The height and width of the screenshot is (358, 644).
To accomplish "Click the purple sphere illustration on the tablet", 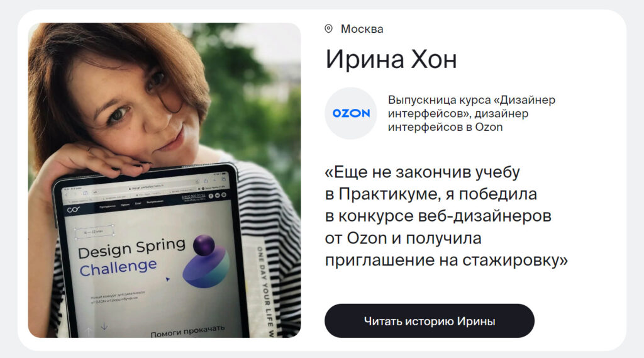I will pos(204,245).
